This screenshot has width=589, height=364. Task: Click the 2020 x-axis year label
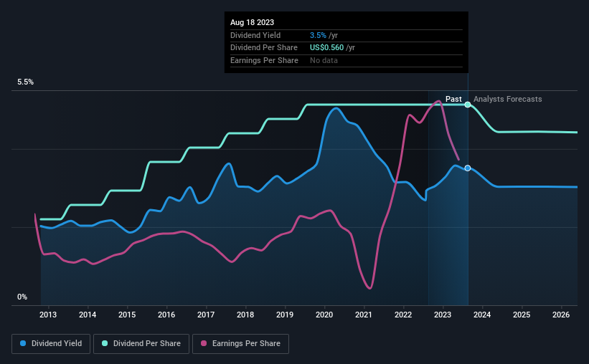(324, 315)
